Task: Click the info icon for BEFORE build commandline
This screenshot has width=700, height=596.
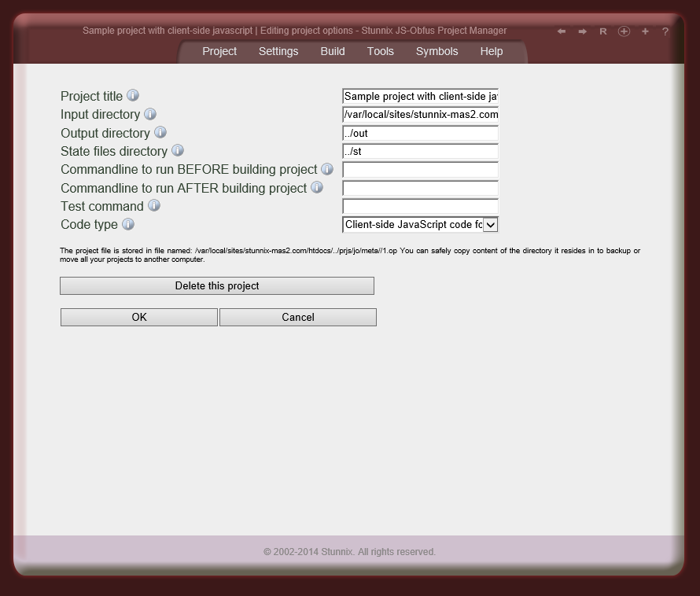Action: coord(327,169)
